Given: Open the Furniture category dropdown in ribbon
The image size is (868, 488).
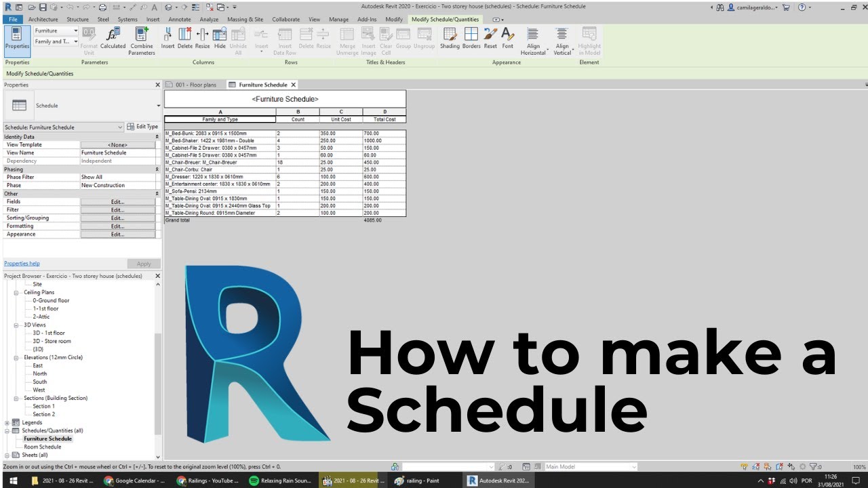Looking at the screenshot, I should (56, 31).
